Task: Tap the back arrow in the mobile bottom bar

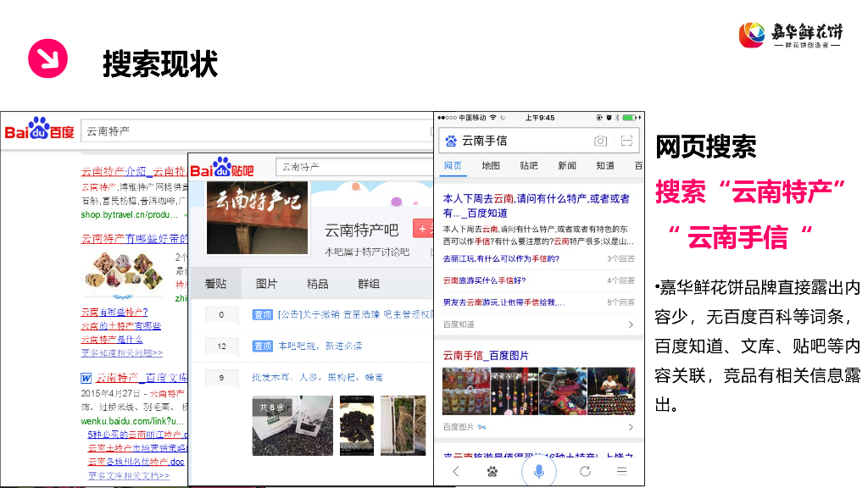Action: (x=455, y=471)
